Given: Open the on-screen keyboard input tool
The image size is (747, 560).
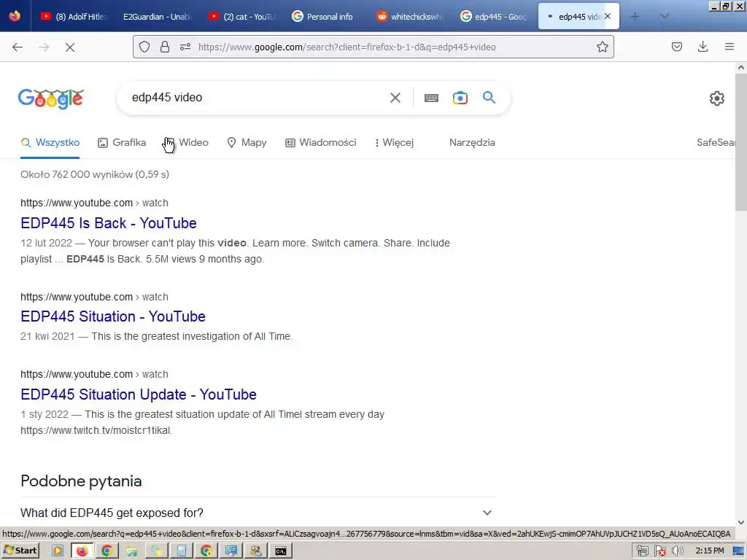Looking at the screenshot, I should tap(431, 98).
